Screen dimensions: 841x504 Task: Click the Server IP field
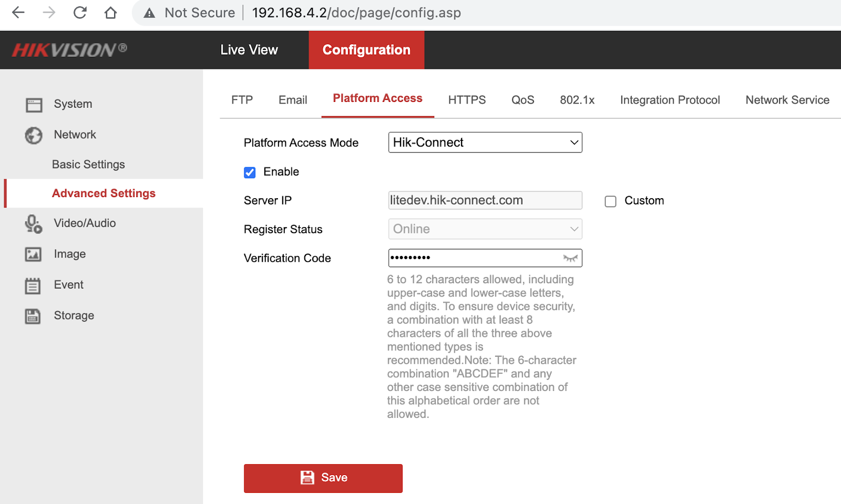click(485, 200)
